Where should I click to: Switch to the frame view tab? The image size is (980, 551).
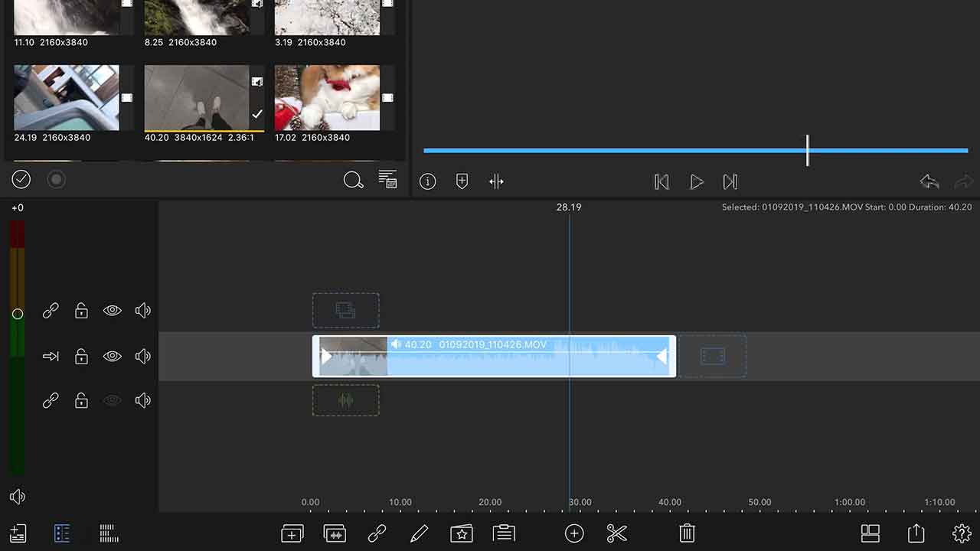[109, 533]
